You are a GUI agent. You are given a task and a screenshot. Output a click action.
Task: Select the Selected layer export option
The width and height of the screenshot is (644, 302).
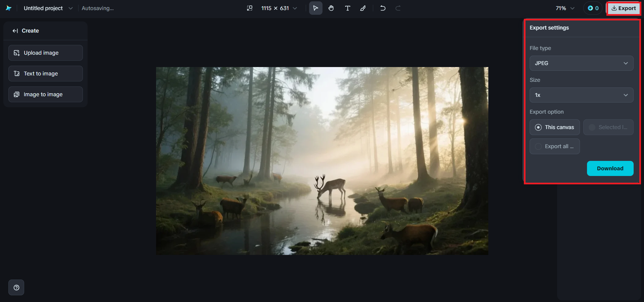pos(608,127)
